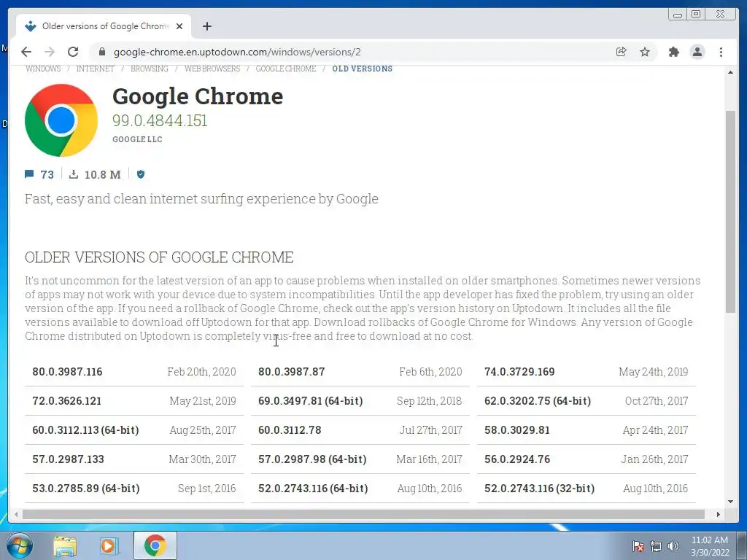Image resolution: width=747 pixels, height=560 pixels.
Task: Click the vertical scrollbar down arrow
Action: (x=730, y=501)
